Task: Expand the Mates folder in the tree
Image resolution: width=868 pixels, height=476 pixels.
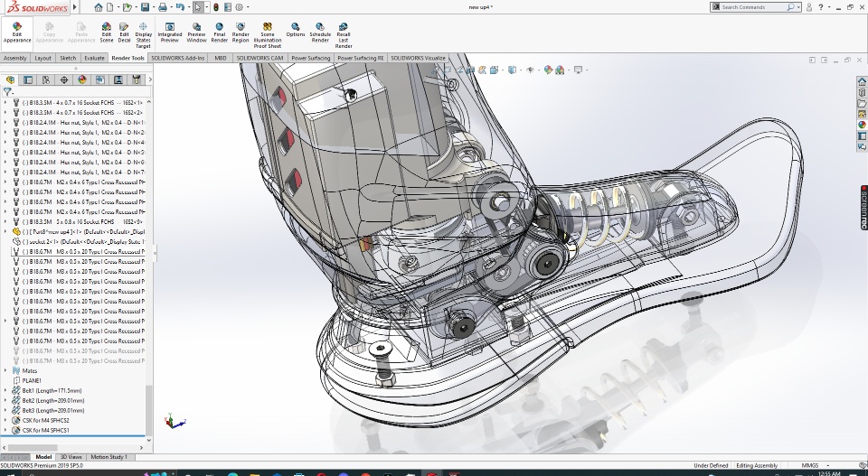Action: pyautogui.click(x=5, y=371)
